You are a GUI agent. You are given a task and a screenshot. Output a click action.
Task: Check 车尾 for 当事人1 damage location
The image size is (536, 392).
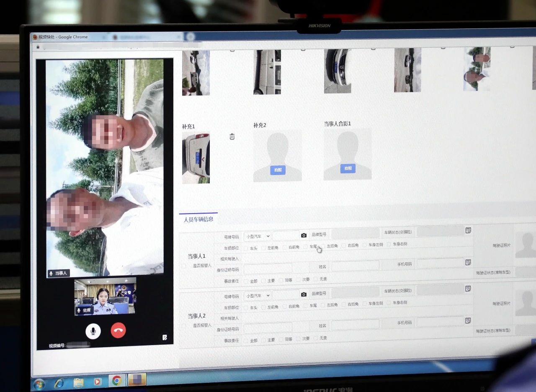click(x=306, y=247)
